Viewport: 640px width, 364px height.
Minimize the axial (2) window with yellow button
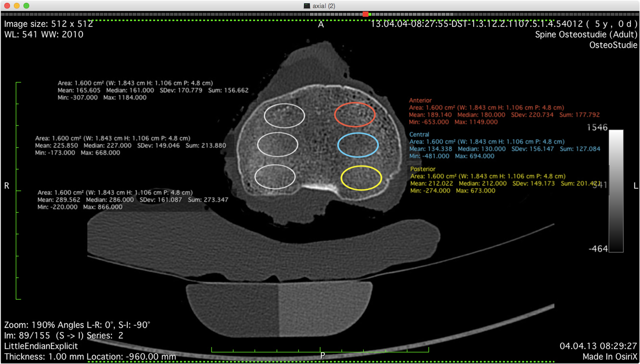click(17, 6)
